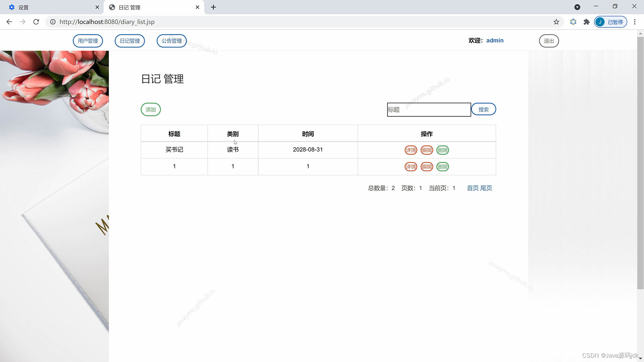Click the 详情 icon for 买书记
Image resolution: width=644 pixels, height=362 pixels.
pos(410,150)
